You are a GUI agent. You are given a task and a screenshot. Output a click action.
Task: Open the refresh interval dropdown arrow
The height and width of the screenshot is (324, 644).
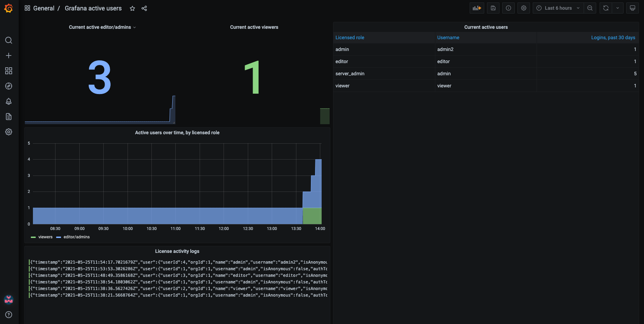pos(618,8)
